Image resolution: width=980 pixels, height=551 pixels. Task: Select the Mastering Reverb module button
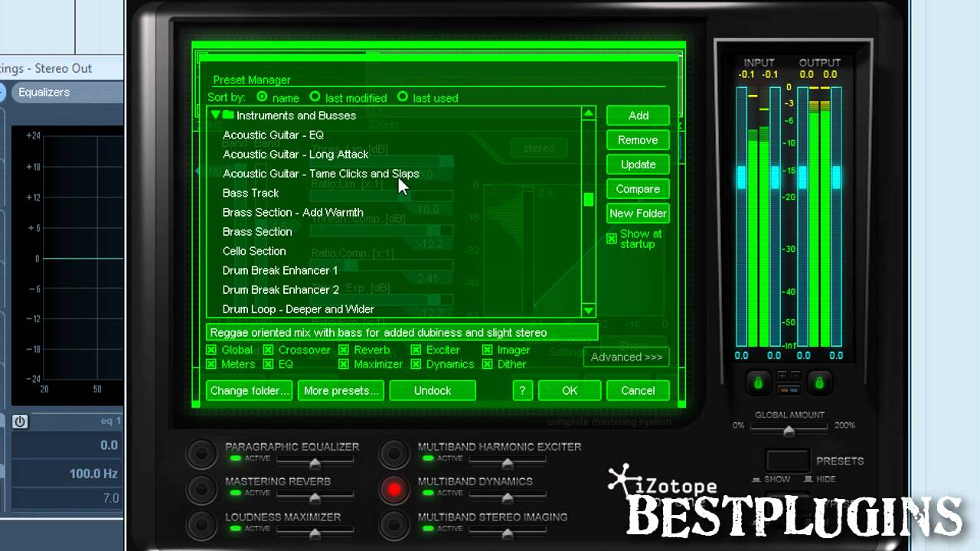tap(202, 489)
